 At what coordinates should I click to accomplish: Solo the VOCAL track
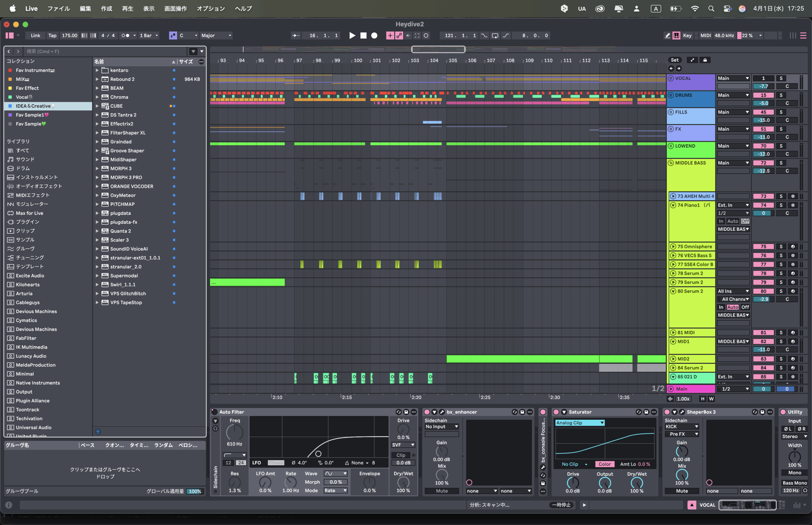tap(781, 78)
